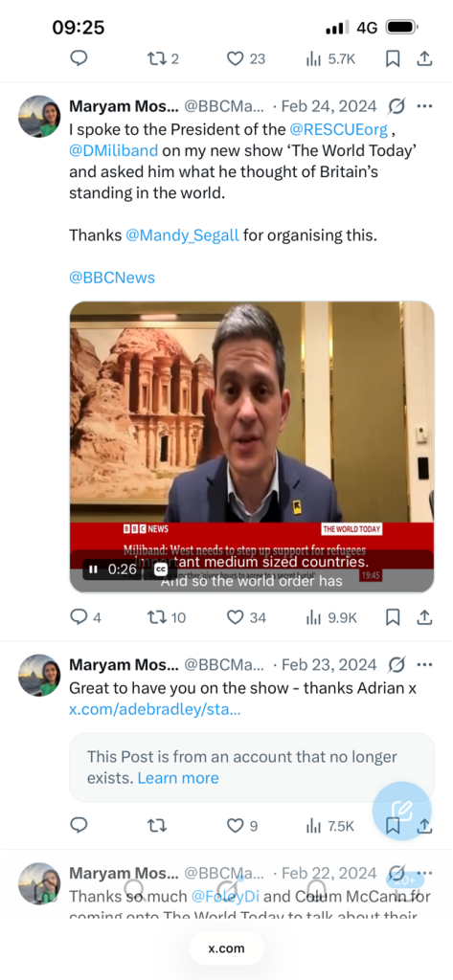The width and height of the screenshot is (453, 980).
Task: Like the Feb 23 post with 9 likes
Action: (242, 826)
